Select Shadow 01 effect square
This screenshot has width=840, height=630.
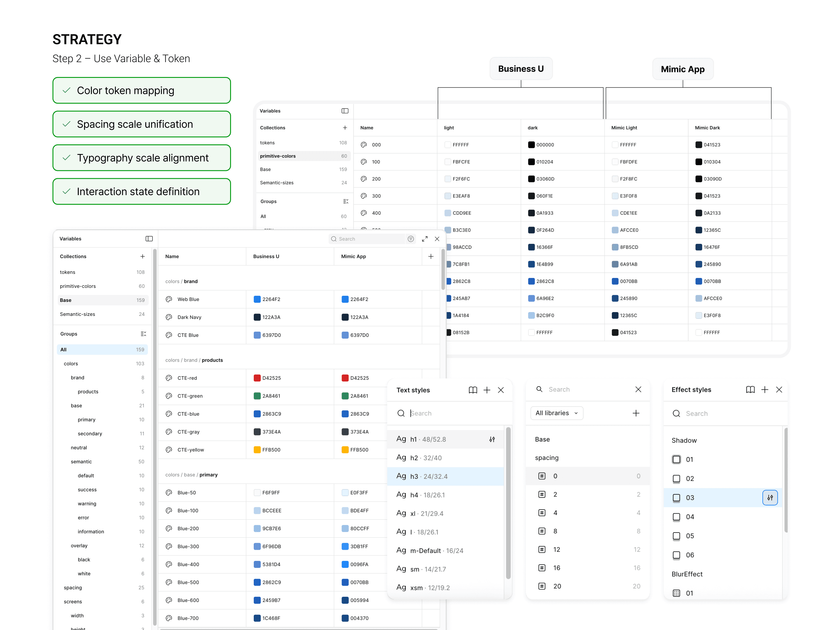pos(676,459)
